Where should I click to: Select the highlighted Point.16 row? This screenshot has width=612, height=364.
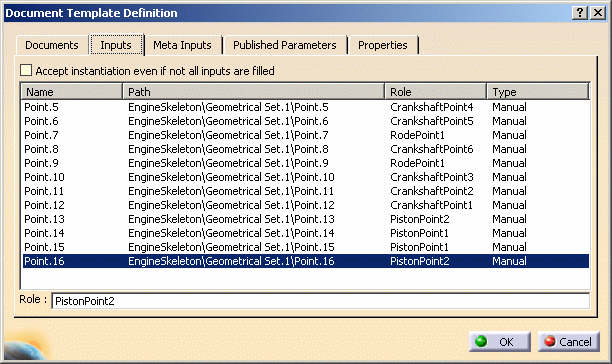[x=306, y=261]
